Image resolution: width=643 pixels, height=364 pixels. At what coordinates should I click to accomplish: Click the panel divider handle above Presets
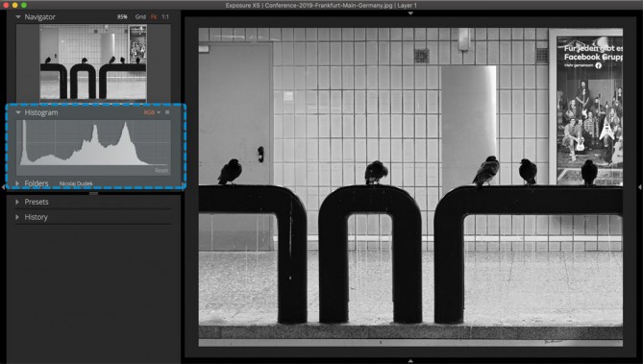point(93,193)
